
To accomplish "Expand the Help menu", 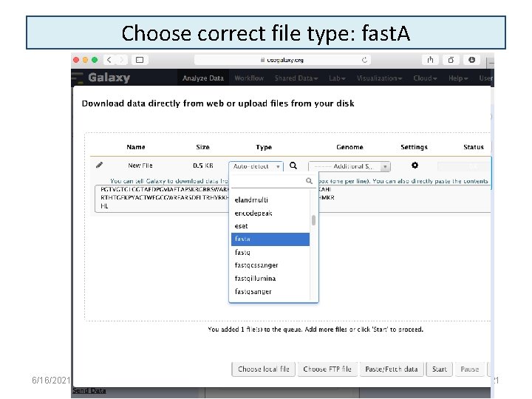I will coord(458,78).
